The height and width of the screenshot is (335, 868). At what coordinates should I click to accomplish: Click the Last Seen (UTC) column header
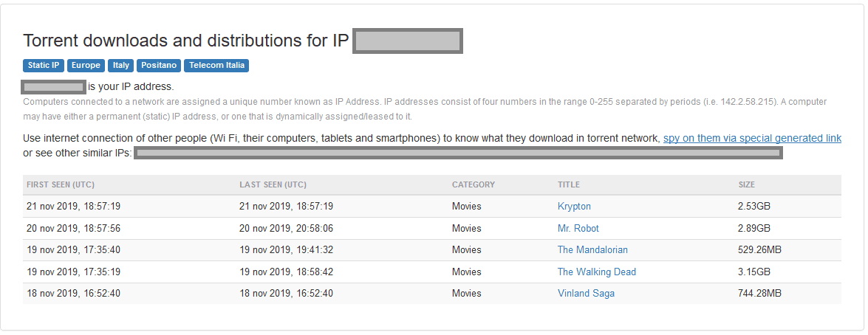(273, 184)
